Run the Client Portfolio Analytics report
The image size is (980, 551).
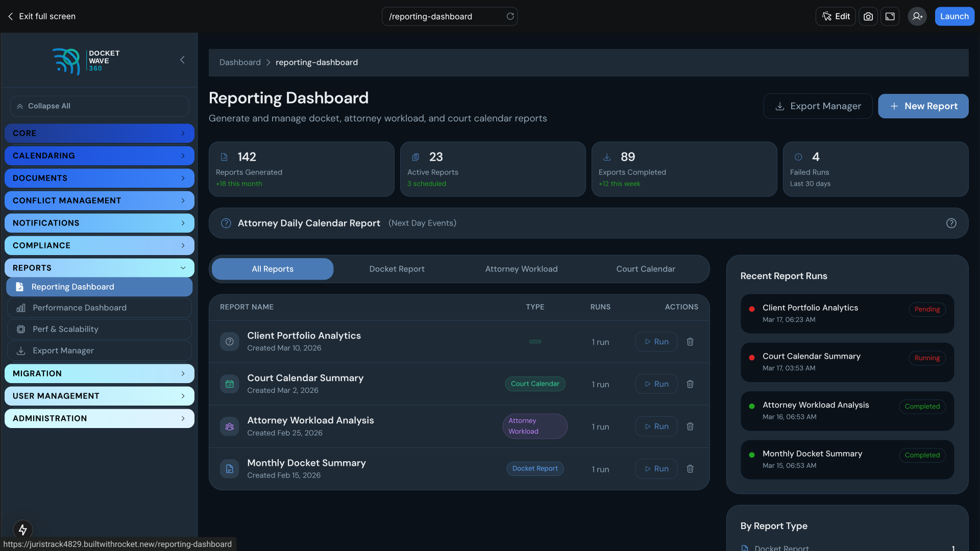pos(656,342)
